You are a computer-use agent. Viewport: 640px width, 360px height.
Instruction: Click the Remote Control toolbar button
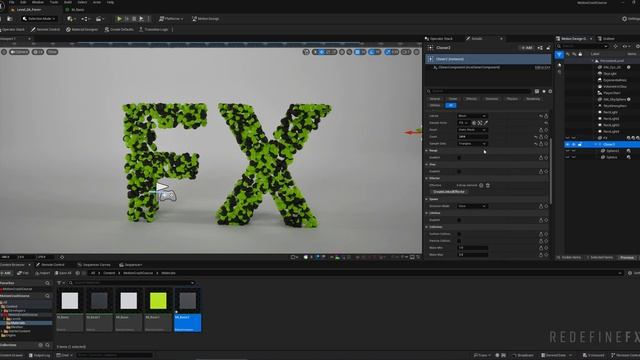tap(45, 29)
